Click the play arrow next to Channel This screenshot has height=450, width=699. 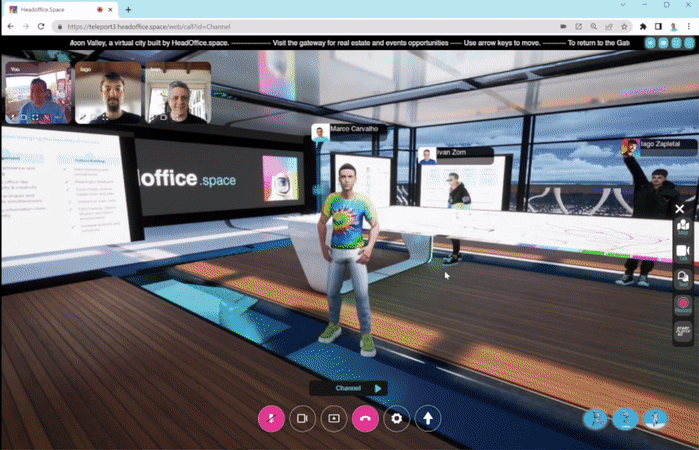378,388
